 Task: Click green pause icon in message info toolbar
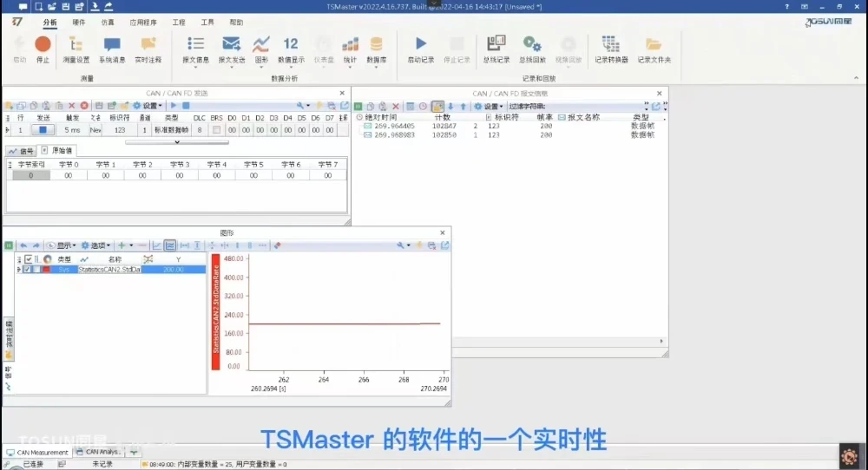[358, 106]
